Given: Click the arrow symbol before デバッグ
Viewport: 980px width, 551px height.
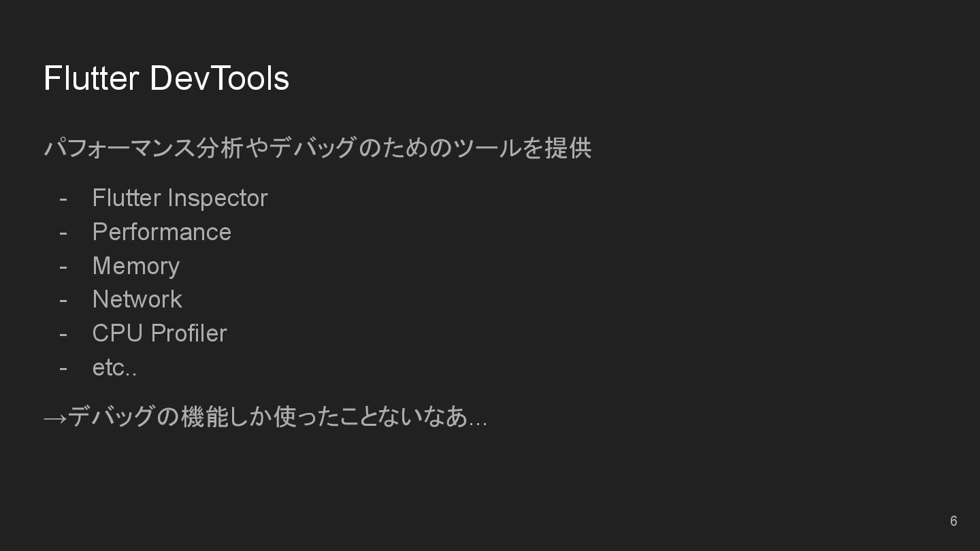Looking at the screenshot, I should (x=55, y=418).
